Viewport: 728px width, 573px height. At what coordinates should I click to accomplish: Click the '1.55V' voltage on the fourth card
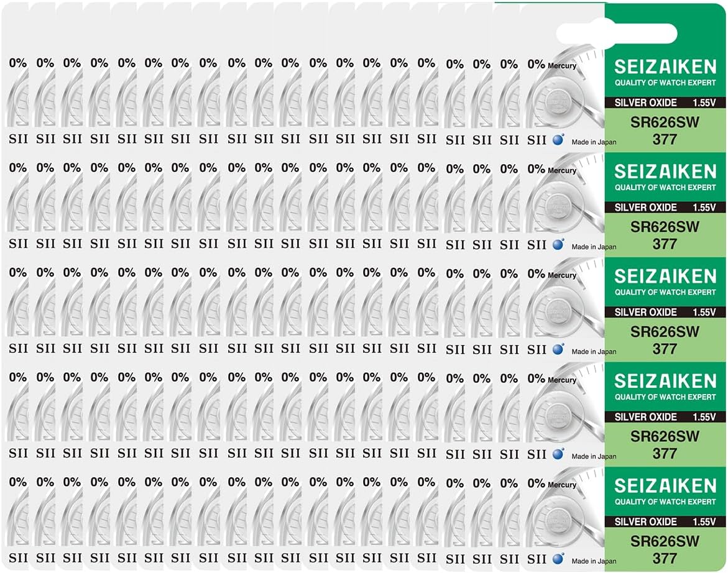[704, 416]
